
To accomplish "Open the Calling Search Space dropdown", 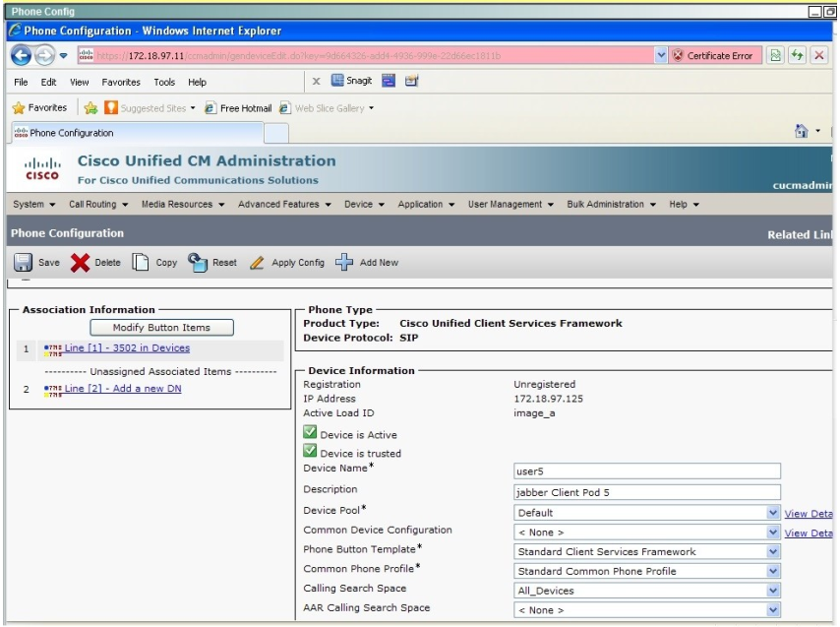I will coord(772,591).
